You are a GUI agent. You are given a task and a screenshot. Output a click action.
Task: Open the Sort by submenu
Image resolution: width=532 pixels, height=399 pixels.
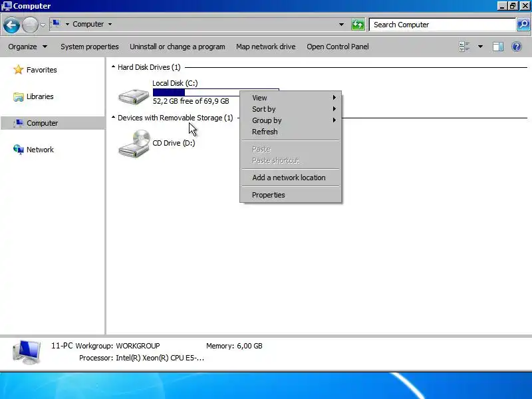291,109
